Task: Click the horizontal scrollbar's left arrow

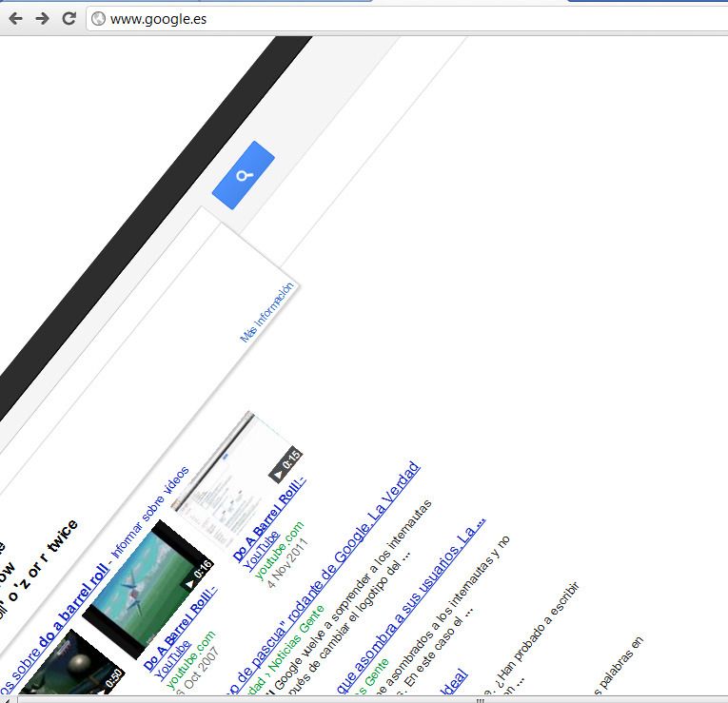Action: 7,700
